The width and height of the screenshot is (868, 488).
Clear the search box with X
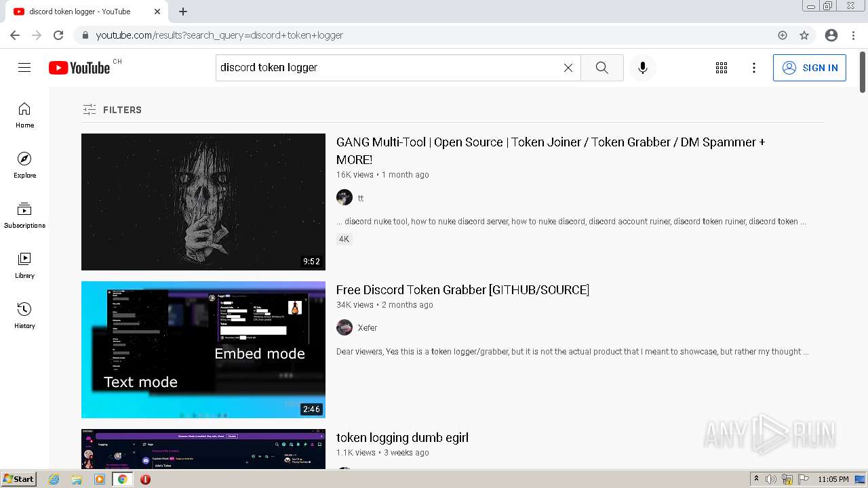pyautogui.click(x=568, y=68)
